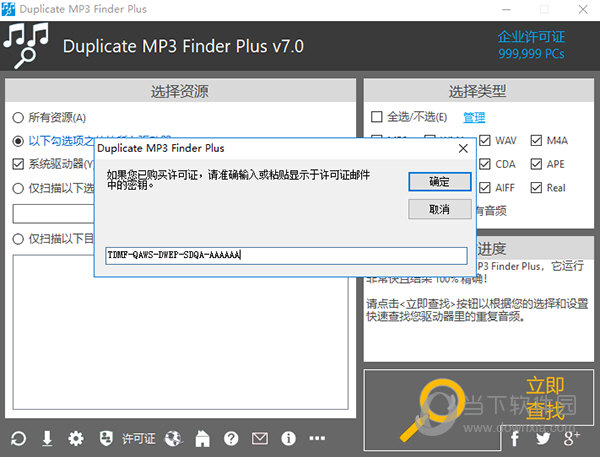Screen dimensions: 600x457
Task: Close the license key dialog
Action: tap(463, 149)
